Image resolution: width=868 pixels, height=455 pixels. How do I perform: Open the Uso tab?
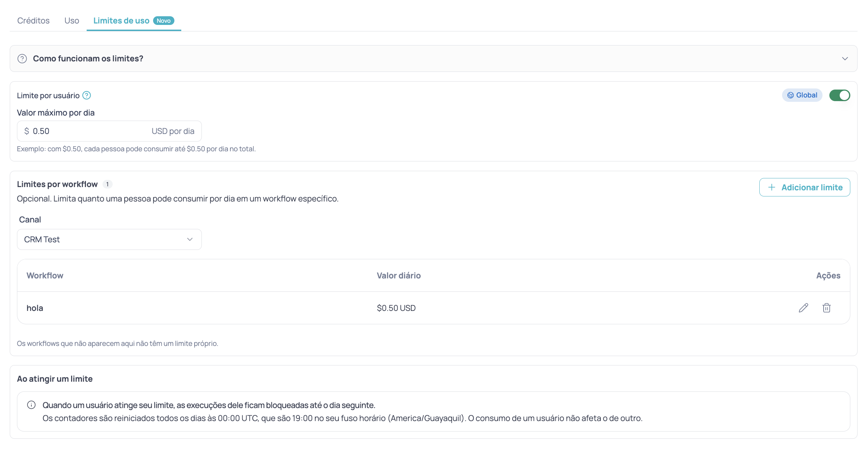coord(71,21)
